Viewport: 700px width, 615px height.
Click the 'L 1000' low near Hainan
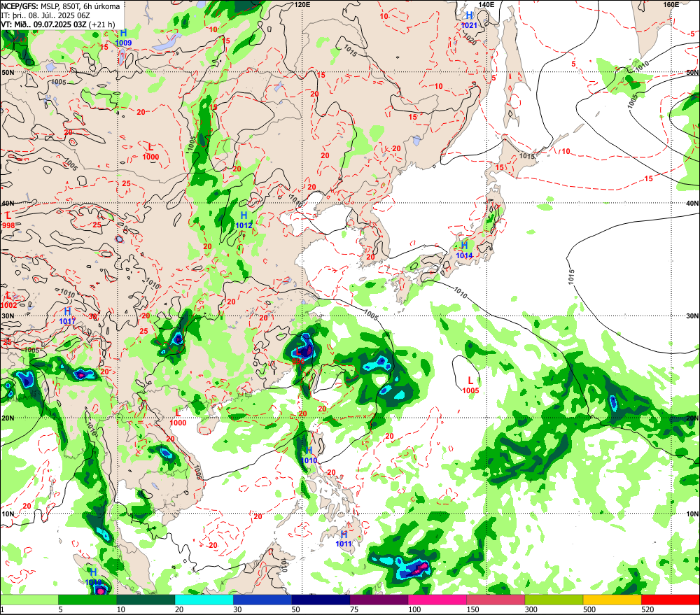pos(178,418)
